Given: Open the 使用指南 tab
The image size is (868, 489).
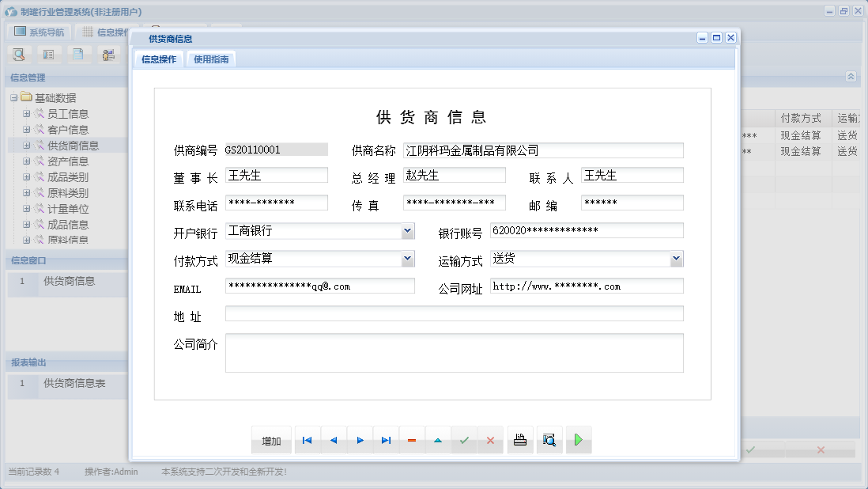Looking at the screenshot, I should (211, 59).
